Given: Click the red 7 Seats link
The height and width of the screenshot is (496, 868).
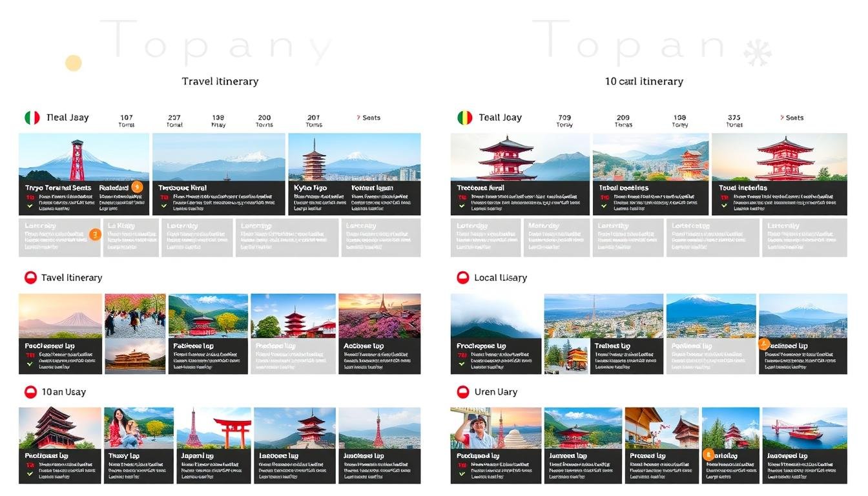Looking at the screenshot, I should click(368, 117).
